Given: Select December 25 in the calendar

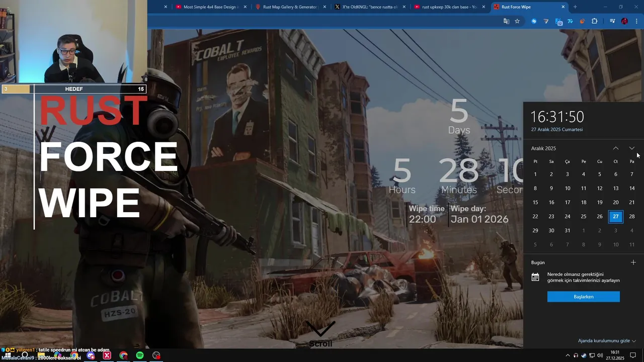Looking at the screenshot, I should point(584,216).
